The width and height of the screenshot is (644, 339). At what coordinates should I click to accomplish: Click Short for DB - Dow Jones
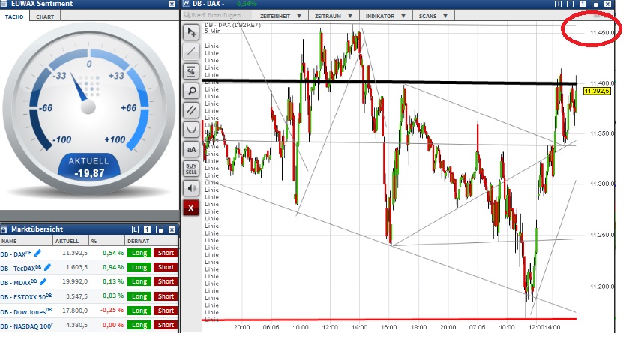click(x=166, y=310)
